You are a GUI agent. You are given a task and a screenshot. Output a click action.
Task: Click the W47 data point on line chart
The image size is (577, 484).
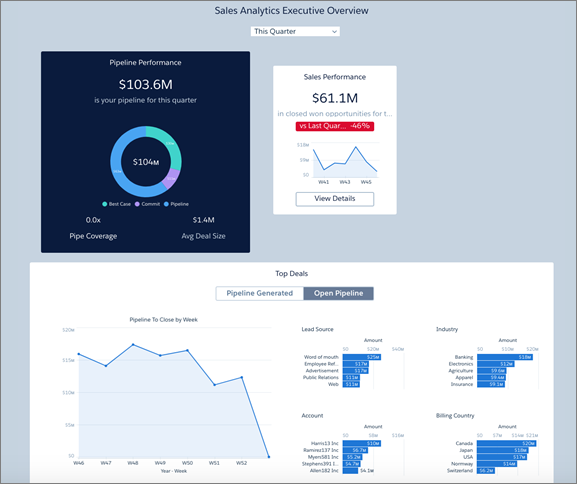(x=106, y=366)
